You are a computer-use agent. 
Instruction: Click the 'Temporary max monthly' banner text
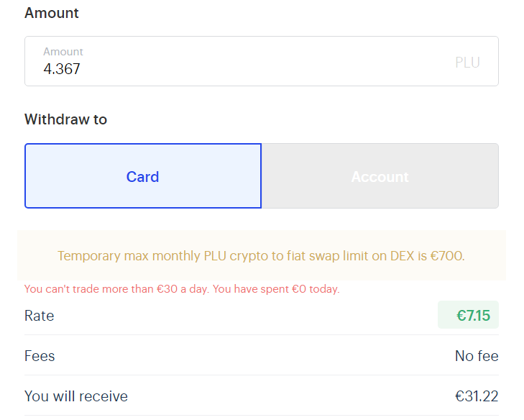pyautogui.click(x=129, y=255)
